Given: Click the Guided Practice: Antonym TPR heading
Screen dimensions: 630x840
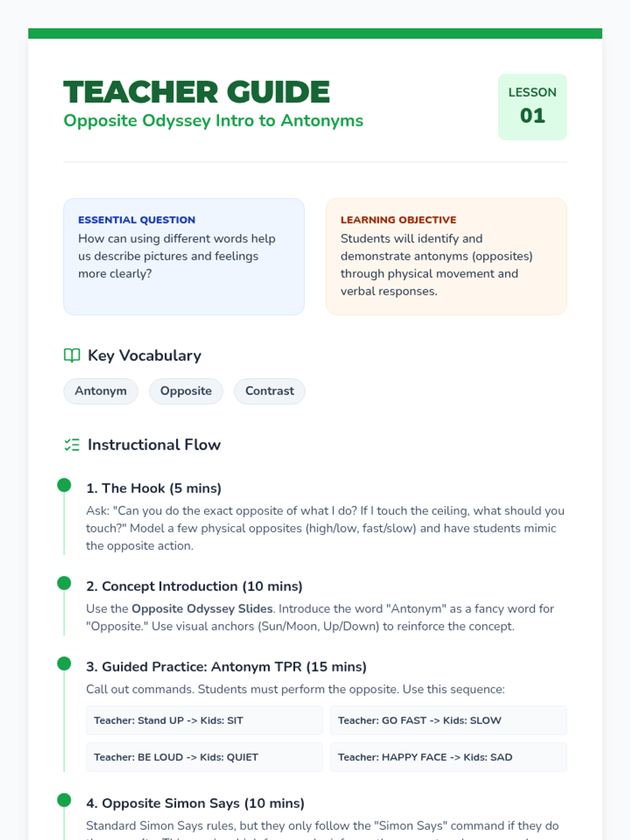Looking at the screenshot, I should pyautogui.click(x=226, y=667).
